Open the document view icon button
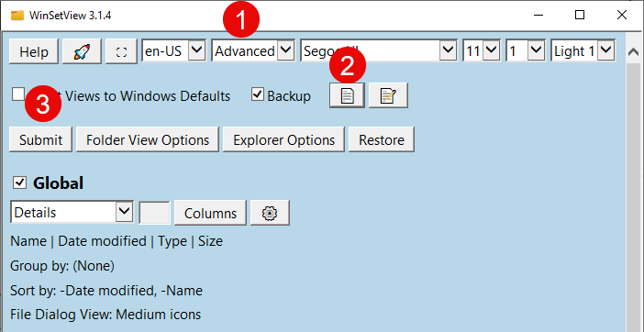 point(347,95)
